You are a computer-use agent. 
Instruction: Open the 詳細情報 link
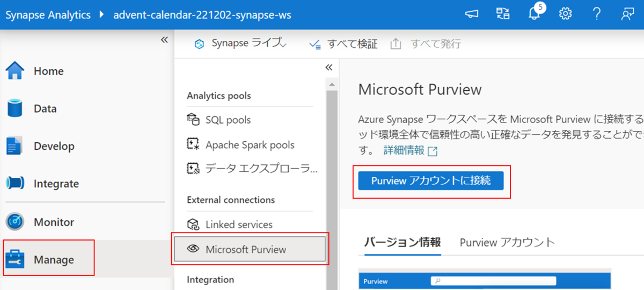(404, 150)
